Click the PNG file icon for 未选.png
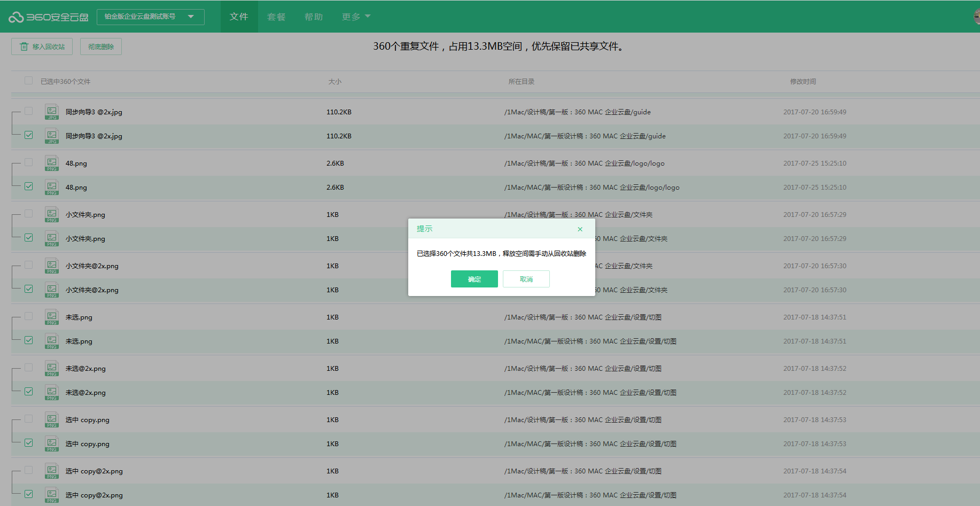Viewport: 980px width, 506px height. point(51,317)
